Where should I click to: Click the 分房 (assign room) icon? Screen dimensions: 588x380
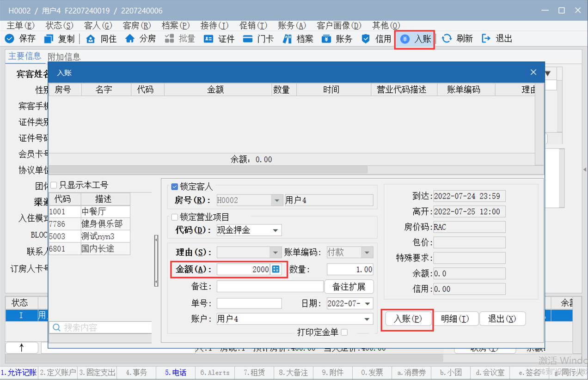pyautogui.click(x=130, y=39)
